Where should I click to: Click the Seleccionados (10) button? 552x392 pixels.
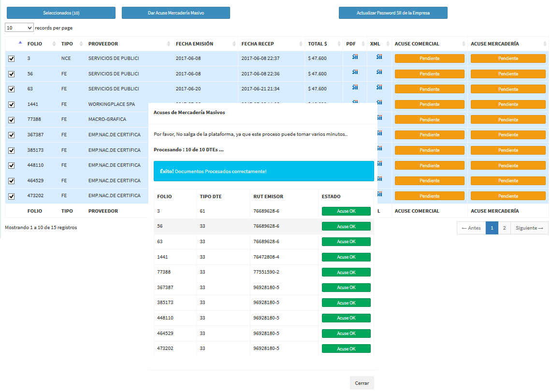(x=61, y=13)
